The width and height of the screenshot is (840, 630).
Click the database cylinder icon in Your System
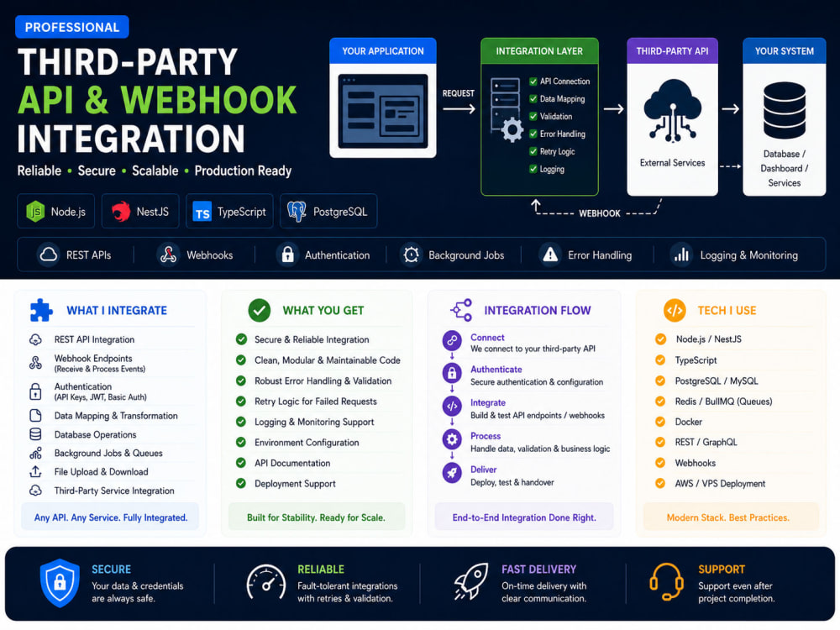785,110
